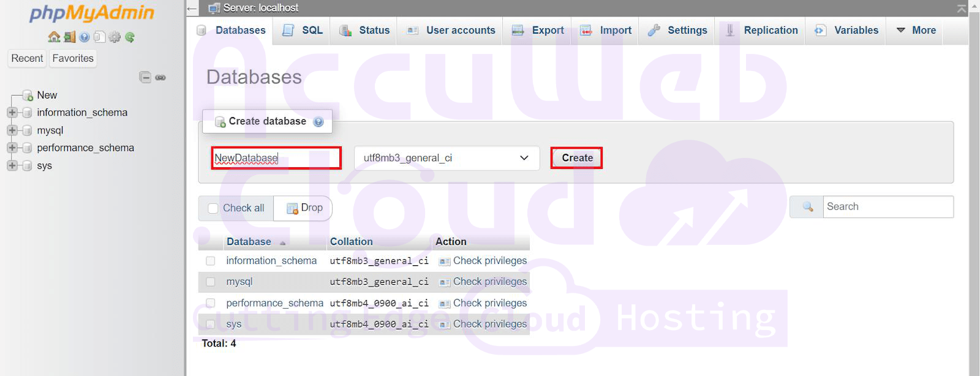Open the utf8mb3_general_ci collation dropdown
Screen dimensions: 980x376
tap(447, 158)
